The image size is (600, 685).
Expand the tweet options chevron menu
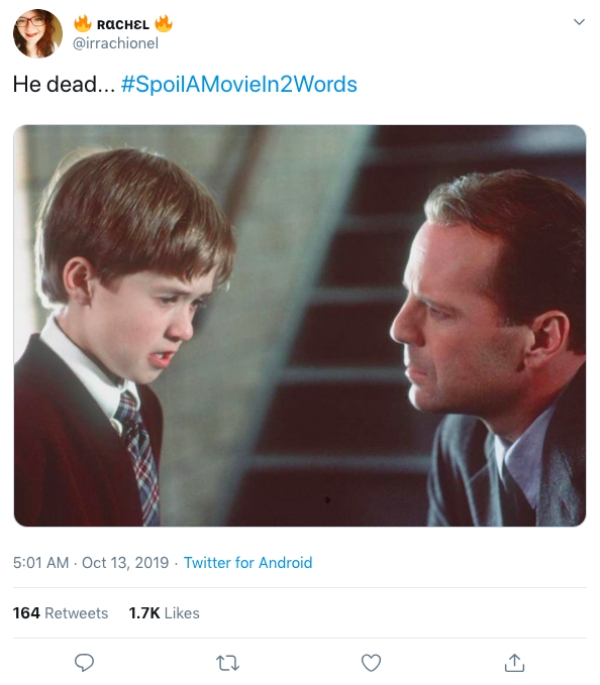point(578,22)
